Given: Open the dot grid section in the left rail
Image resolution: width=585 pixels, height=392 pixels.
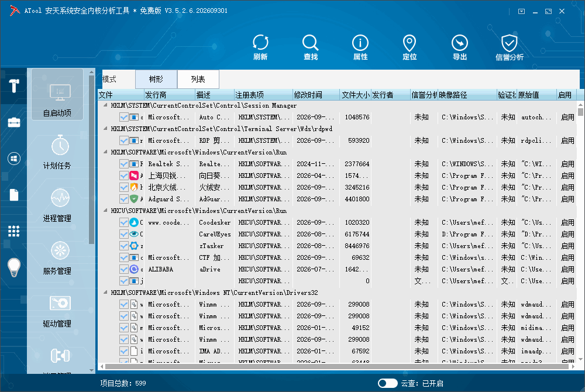Looking at the screenshot, I should coord(14,231).
